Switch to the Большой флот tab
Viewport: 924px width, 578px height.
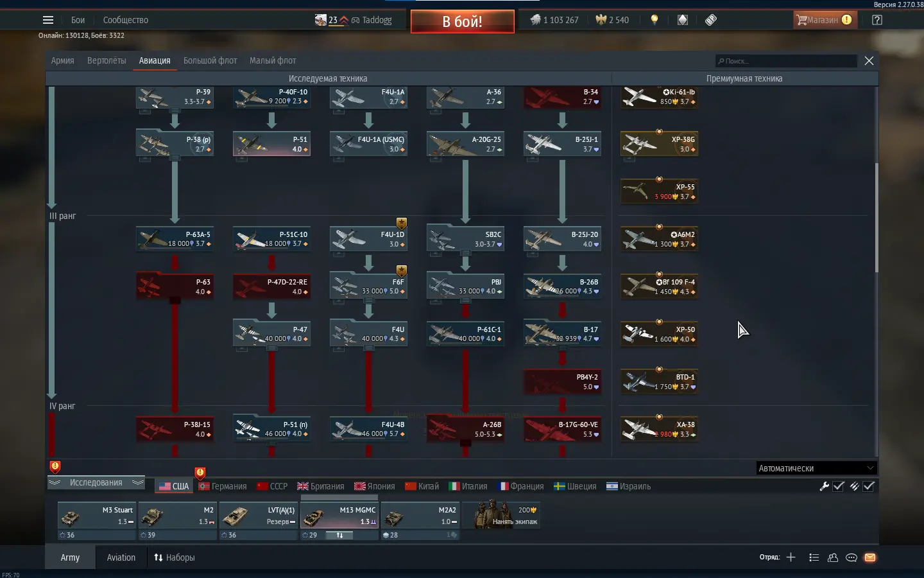[210, 60]
